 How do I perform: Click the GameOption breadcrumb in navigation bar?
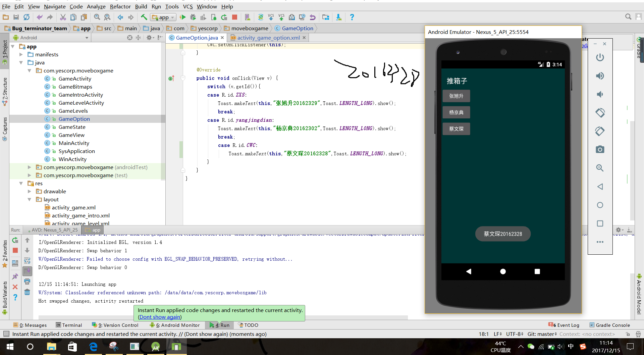coord(294,28)
